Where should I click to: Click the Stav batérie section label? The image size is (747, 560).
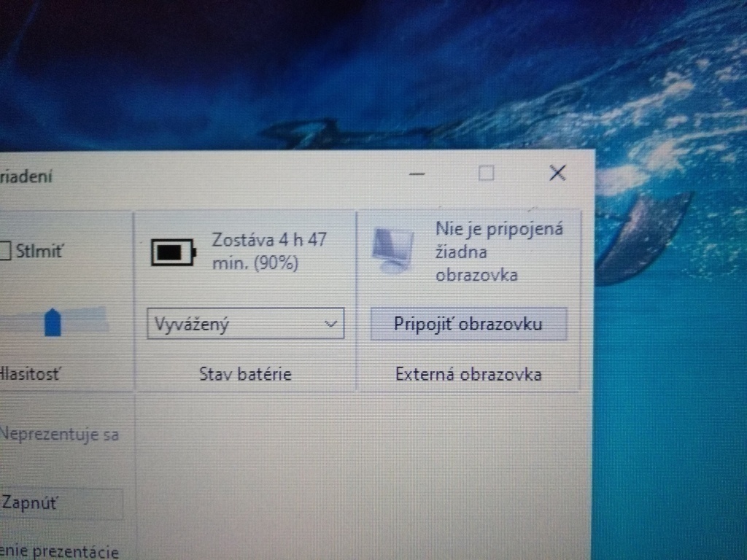(x=246, y=374)
